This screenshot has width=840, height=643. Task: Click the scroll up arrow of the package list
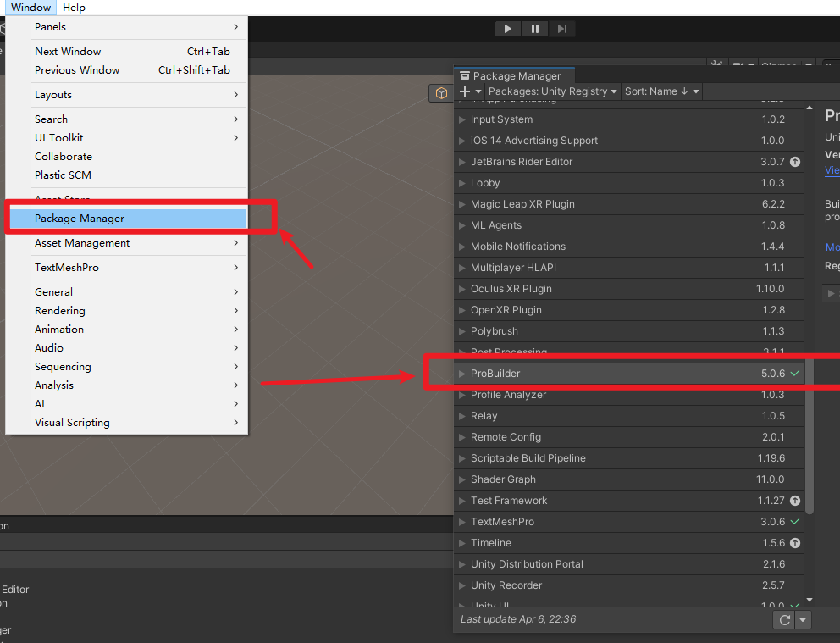point(810,108)
